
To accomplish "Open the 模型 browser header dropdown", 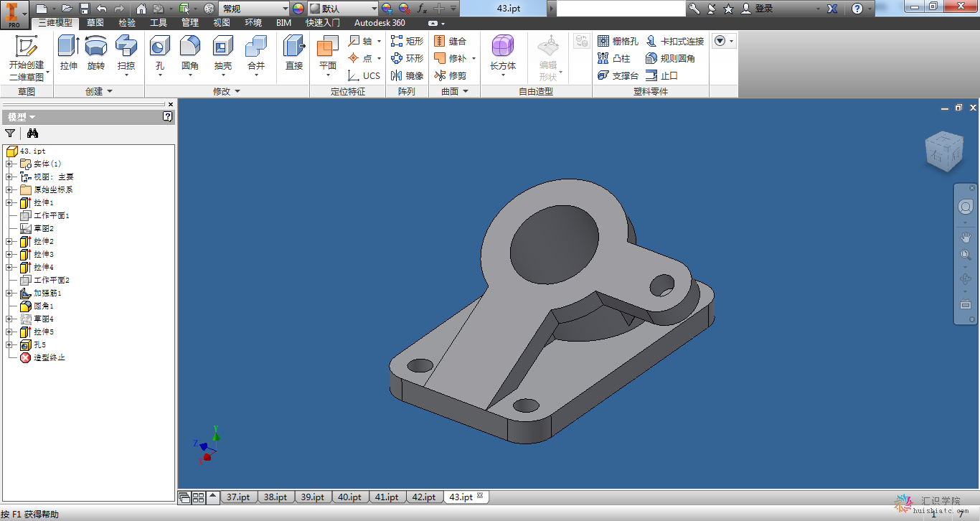I will pyautogui.click(x=22, y=117).
